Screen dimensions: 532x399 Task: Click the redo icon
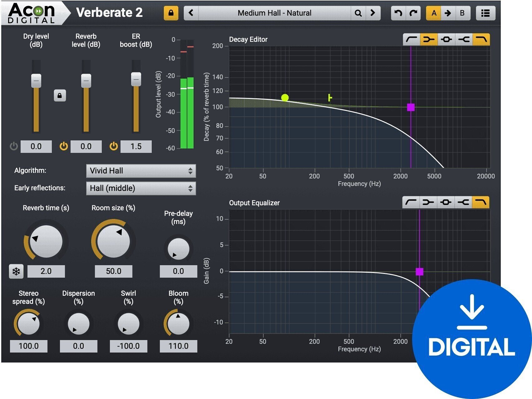414,13
